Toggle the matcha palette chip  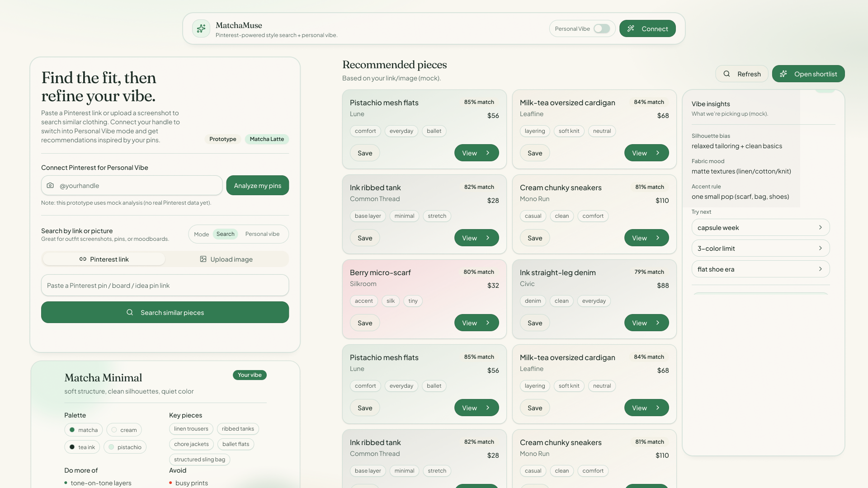(83, 430)
